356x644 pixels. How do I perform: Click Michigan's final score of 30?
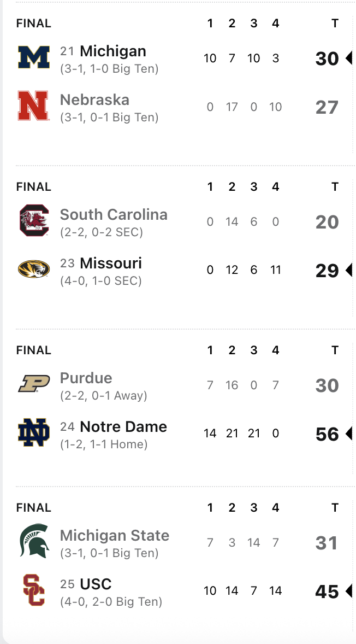click(327, 58)
